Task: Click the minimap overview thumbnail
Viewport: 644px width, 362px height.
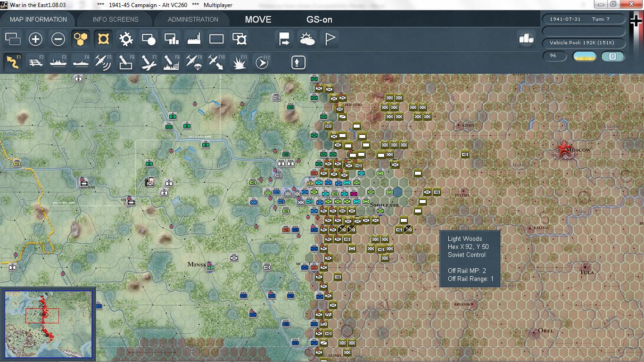Action: [x=49, y=324]
